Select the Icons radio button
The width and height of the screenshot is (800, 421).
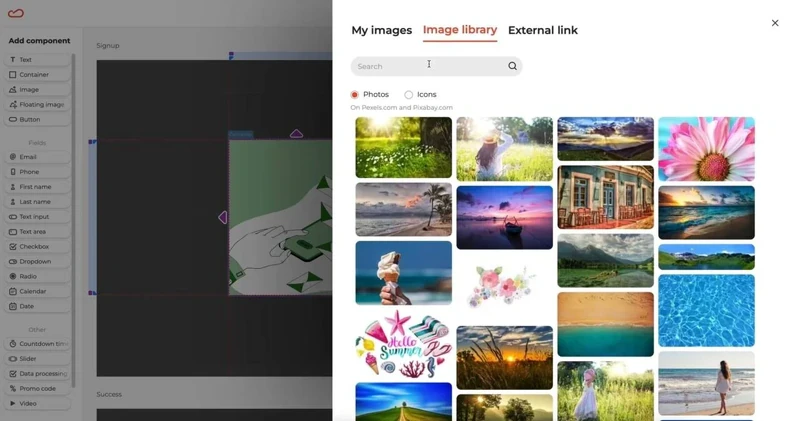click(x=409, y=94)
